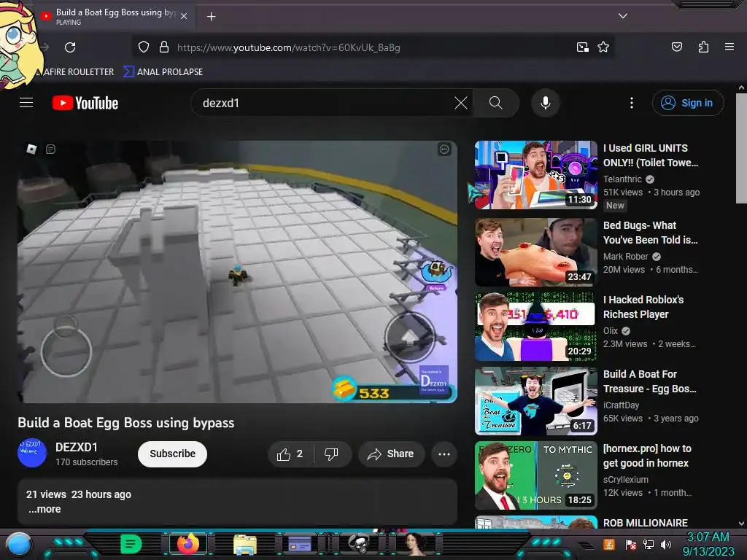
Task: Open Bed Bugs Mark Rober video thumbnail
Action: pyautogui.click(x=535, y=252)
